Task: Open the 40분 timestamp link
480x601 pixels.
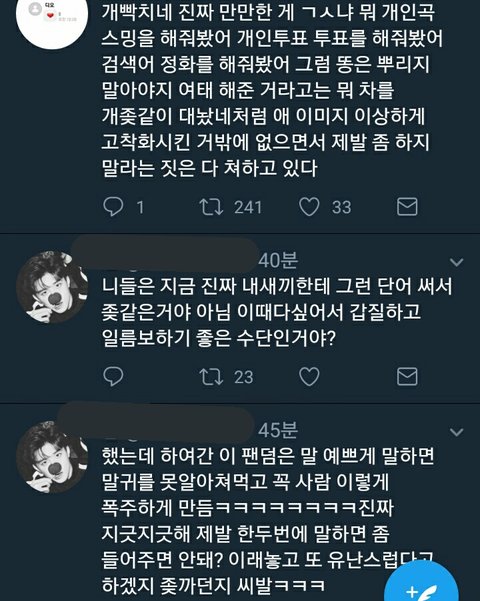Action: click(278, 261)
